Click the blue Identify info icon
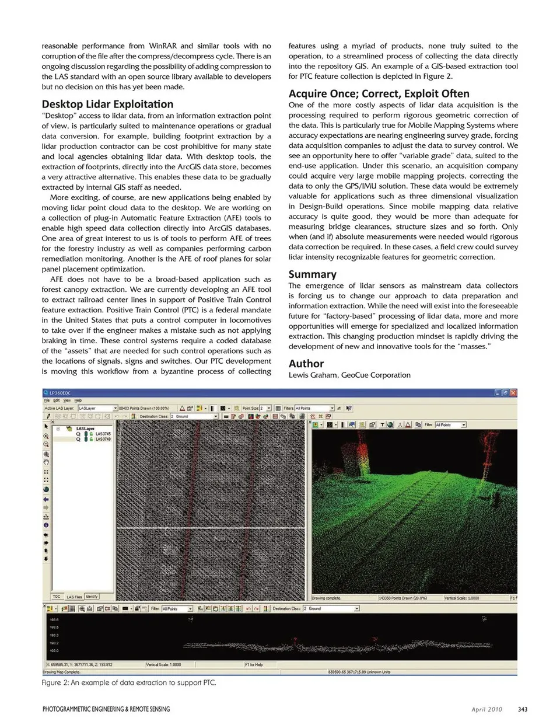The width and height of the screenshot is (560, 728). 46,525
